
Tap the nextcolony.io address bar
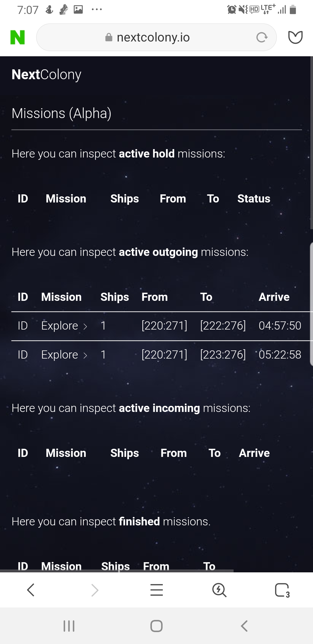(153, 37)
